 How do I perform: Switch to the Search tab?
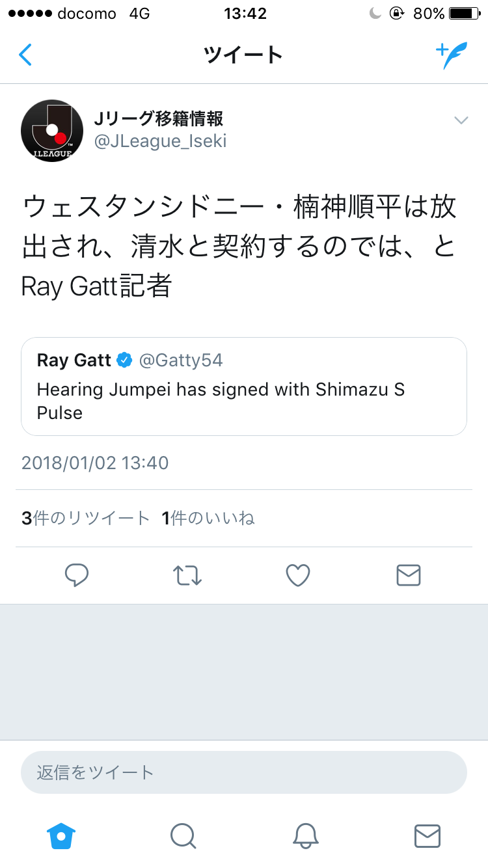pos(183,835)
